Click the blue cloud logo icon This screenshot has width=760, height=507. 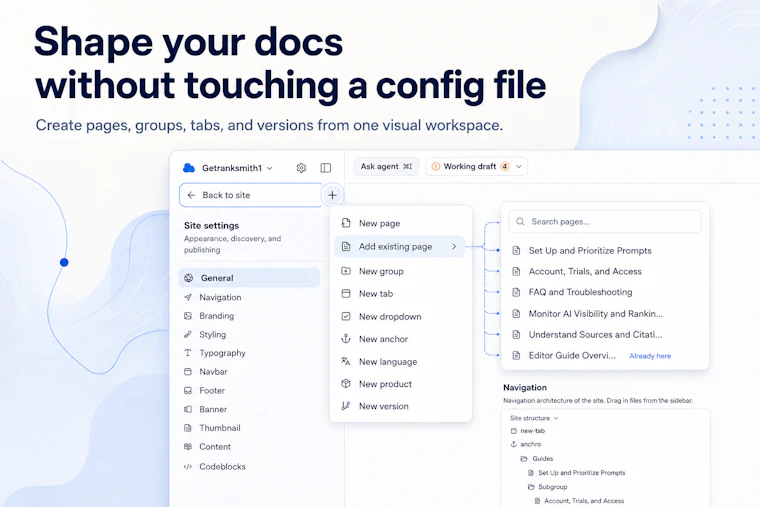coord(189,168)
